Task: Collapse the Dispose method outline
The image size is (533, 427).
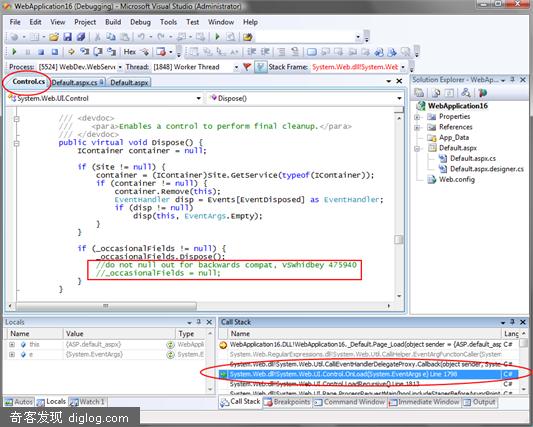Action: [x=16, y=143]
